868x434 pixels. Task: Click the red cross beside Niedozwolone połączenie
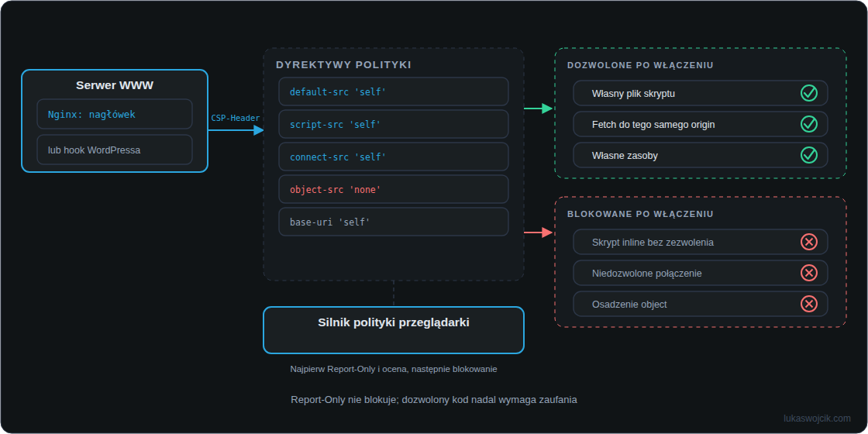pyautogui.click(x=809, y=273)
